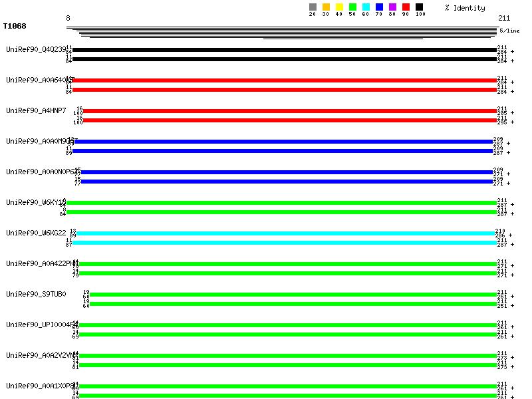Click the black 100% identity legend square
Screen dimensions: 532x399
coord(419,7)
